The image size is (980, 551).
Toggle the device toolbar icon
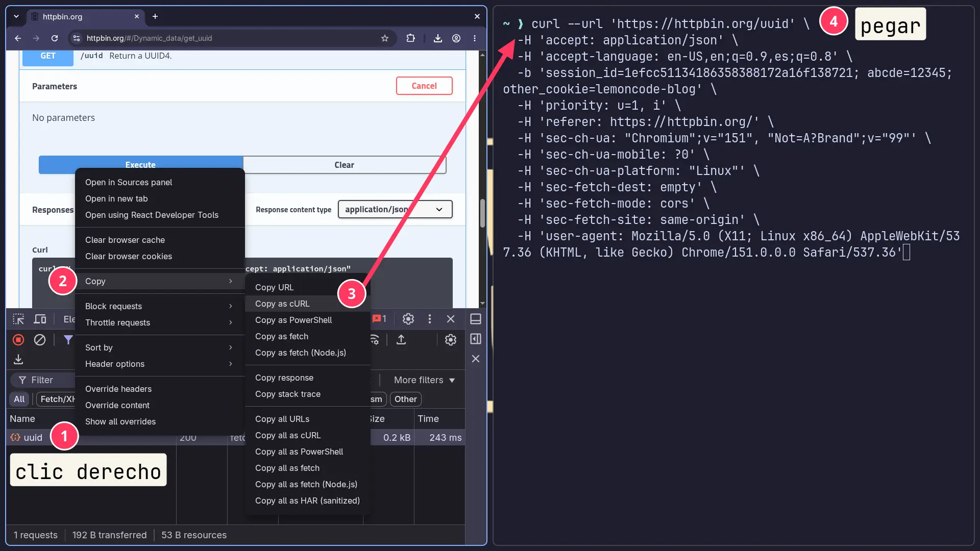40,319
